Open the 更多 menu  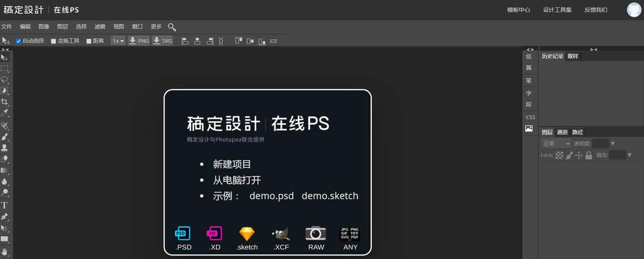[x=156, y=27]
